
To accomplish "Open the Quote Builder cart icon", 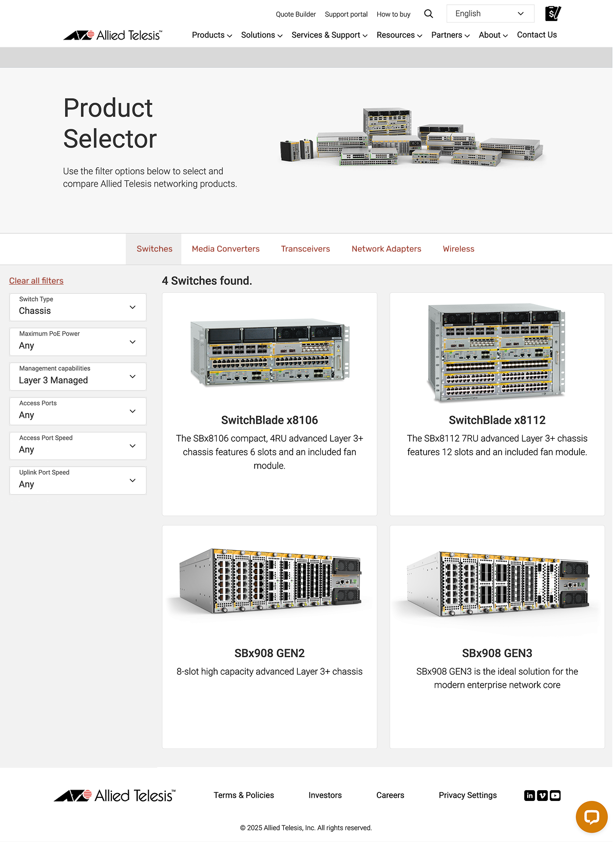I will pos(552,13).
